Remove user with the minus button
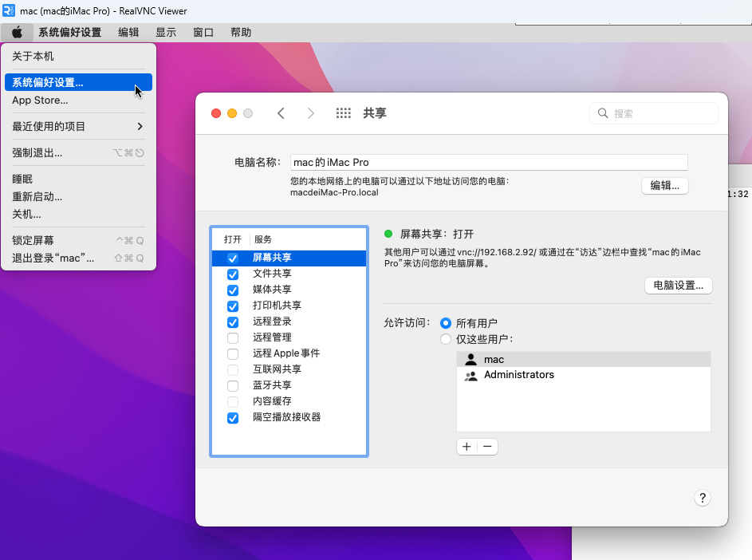 point(488,447)
